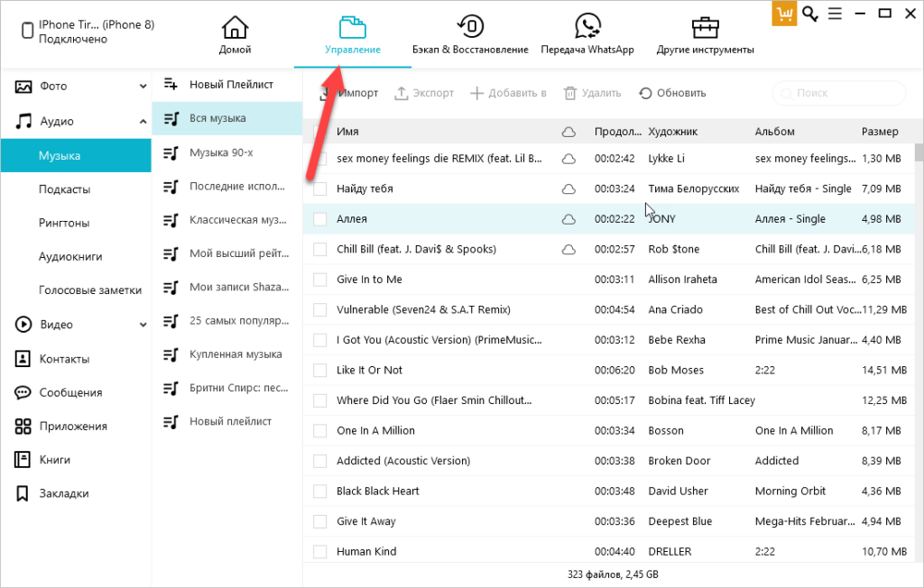
Task: Open Передача WhatsApp tool
Action: tap(587, 27)
